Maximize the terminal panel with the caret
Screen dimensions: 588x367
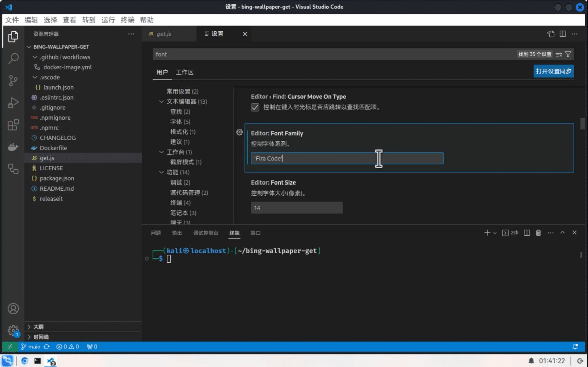pyautogui.click(x=563, y=232)
